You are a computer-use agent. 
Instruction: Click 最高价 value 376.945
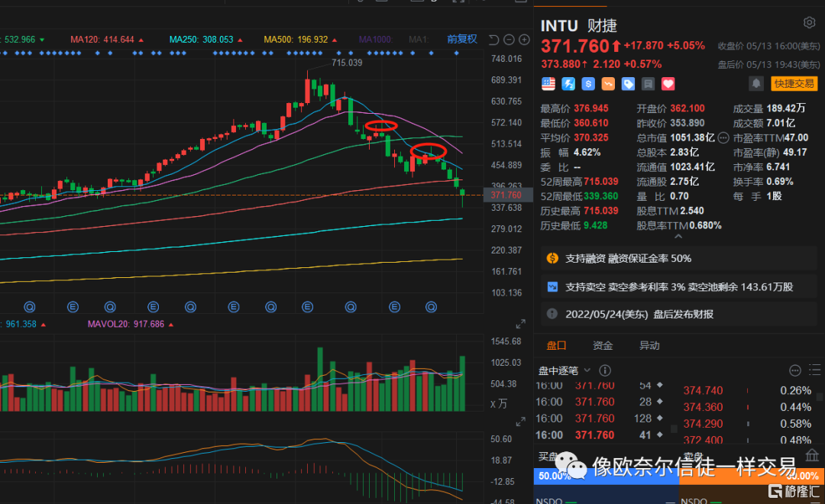point(590,108)
